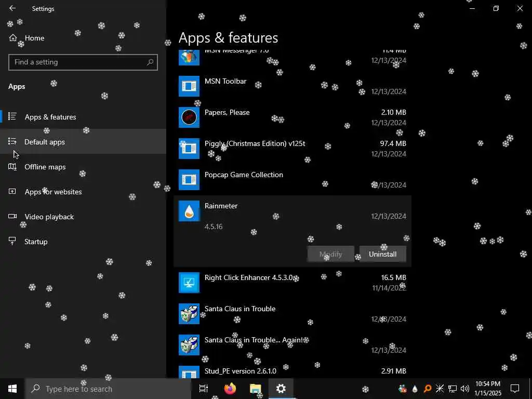Click the Santa Claus in Trouble... Again! icon

coord(189,345)
